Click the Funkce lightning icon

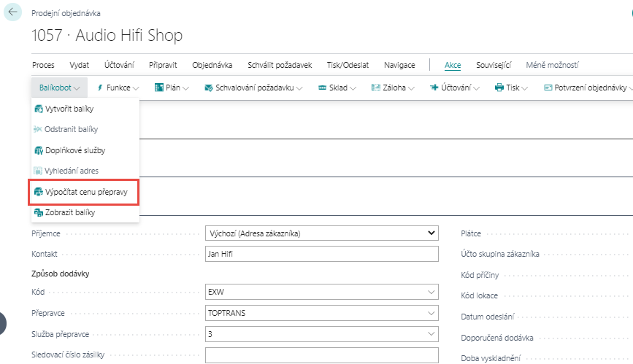point(100,88)
